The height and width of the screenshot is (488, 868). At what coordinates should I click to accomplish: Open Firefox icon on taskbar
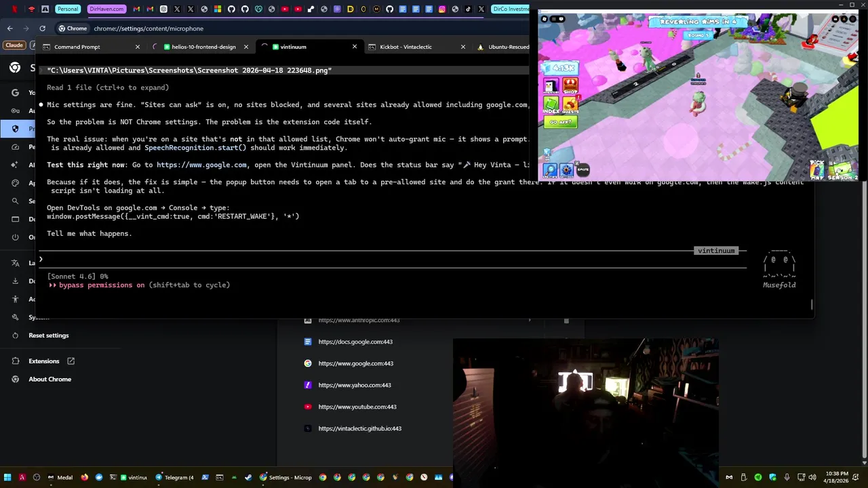[x=84, y=477]
